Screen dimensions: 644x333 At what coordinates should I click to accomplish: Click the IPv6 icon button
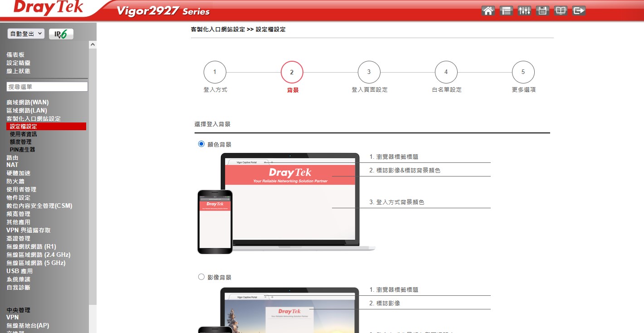[61, 34]
